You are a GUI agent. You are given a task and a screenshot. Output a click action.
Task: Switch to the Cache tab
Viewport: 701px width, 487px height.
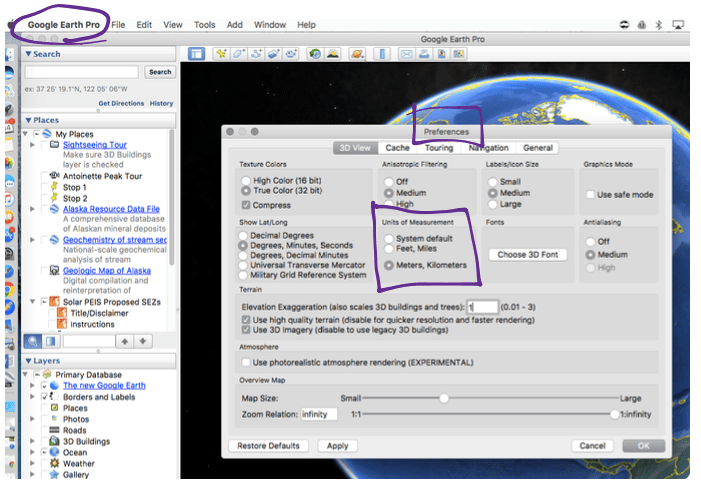click(x=397, y=148)
